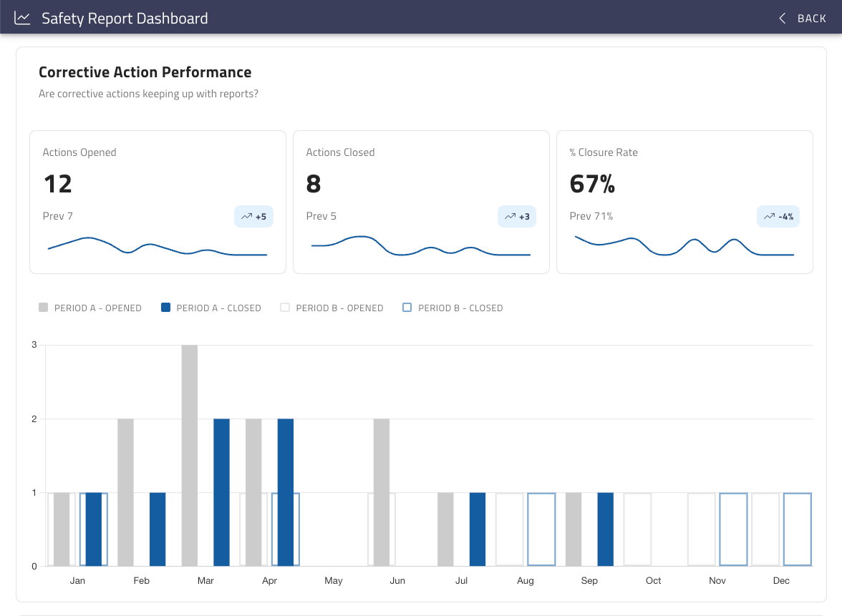842x616 pixels.
Task: Click the Actions Opened value 12
Action: (58, 184)
